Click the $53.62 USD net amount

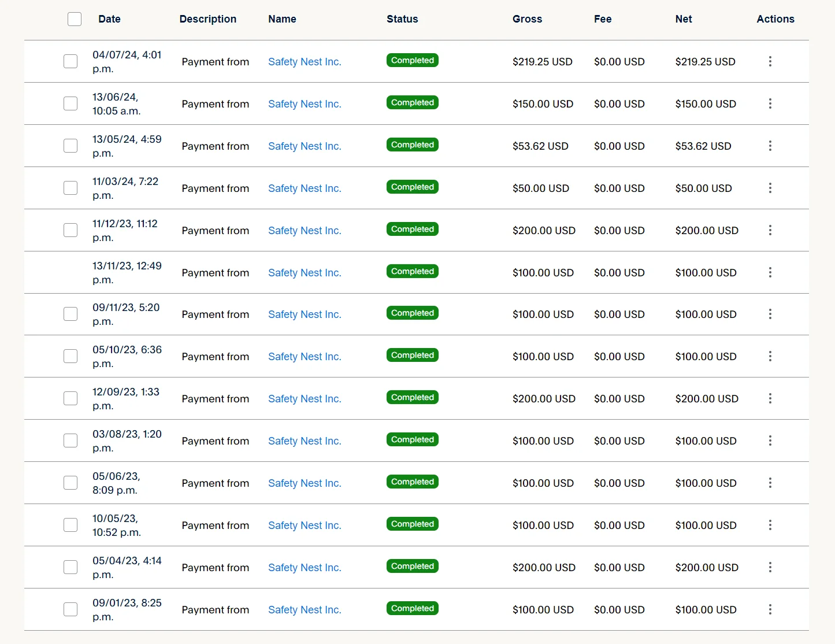pos(703,146)
